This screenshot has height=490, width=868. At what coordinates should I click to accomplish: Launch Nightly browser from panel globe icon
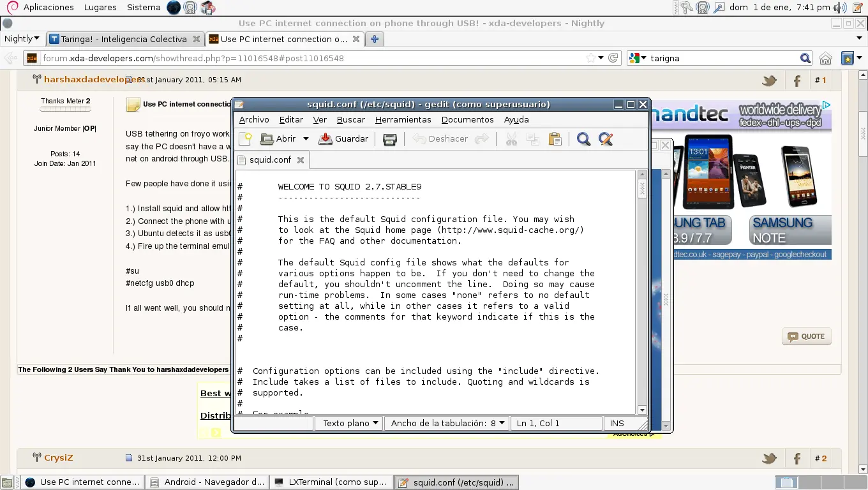(x=174, y=8)
